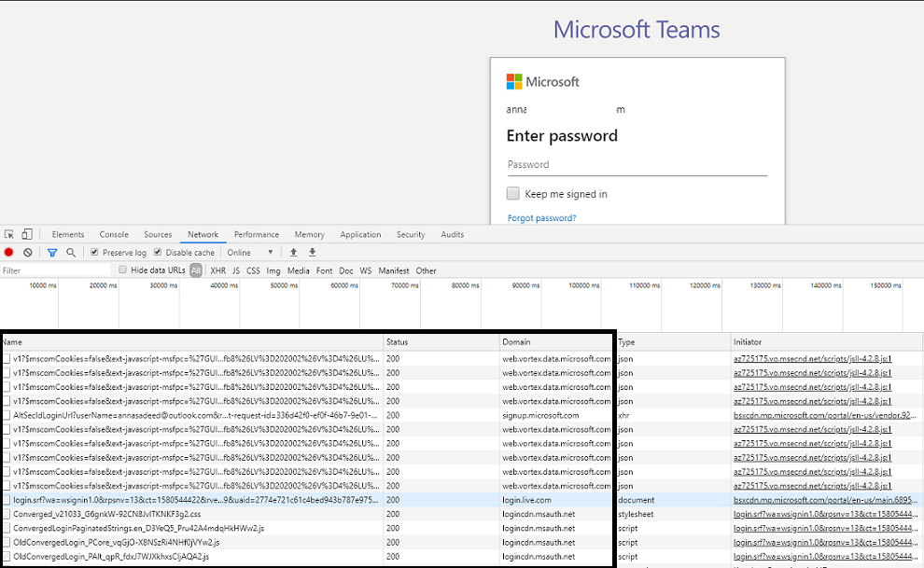
Task: Sort requests by the Initiator column header
Action: (x=826, y=342)
